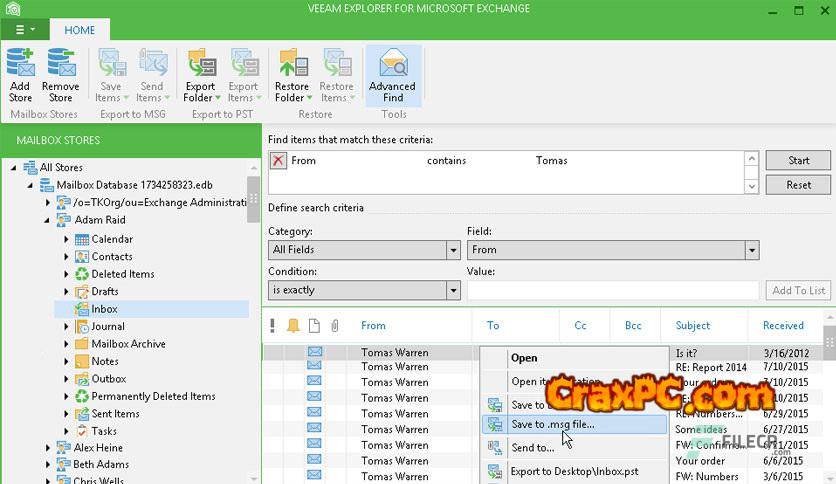Click the Veeam application logo icon
Viewport: 836px width, 484px height.
pyautogui.click(x=13, y=9)
